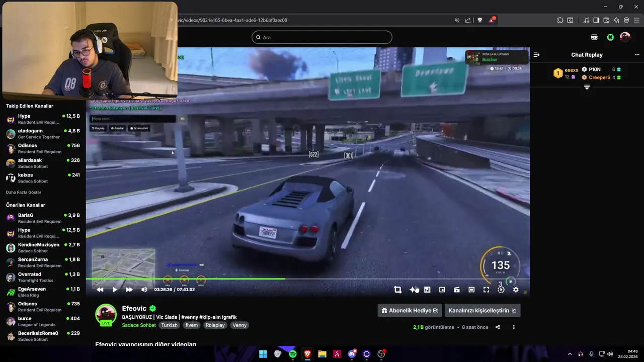Open the Efeovic channel name link

(134, 308)
